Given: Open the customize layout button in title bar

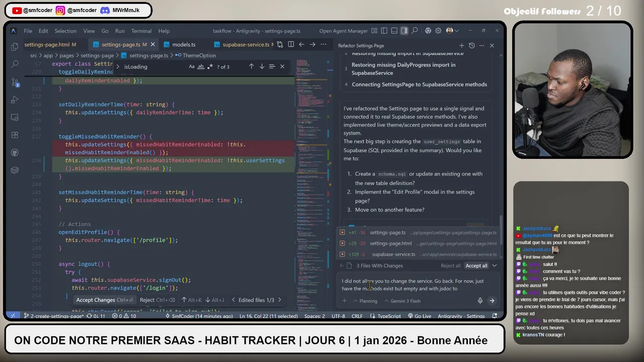Looking at the screenshot, I should coord(374,31).
